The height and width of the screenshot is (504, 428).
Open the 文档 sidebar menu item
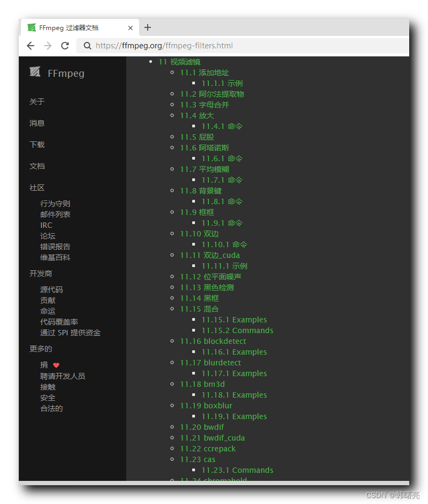click(x=37, y=166)
